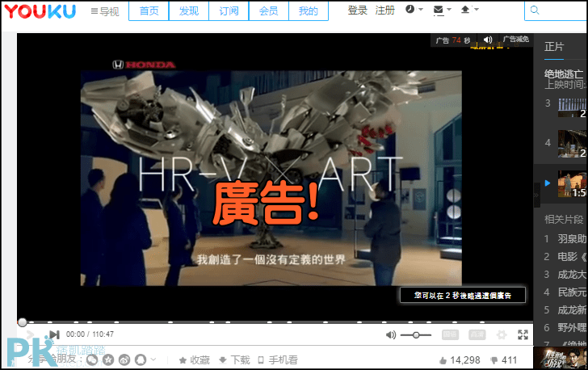Click the YOUKU logo

coord(40,11)
